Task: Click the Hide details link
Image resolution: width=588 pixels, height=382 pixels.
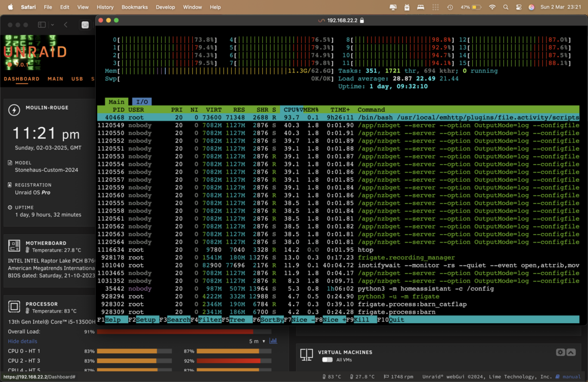Action: click(22, 341)
